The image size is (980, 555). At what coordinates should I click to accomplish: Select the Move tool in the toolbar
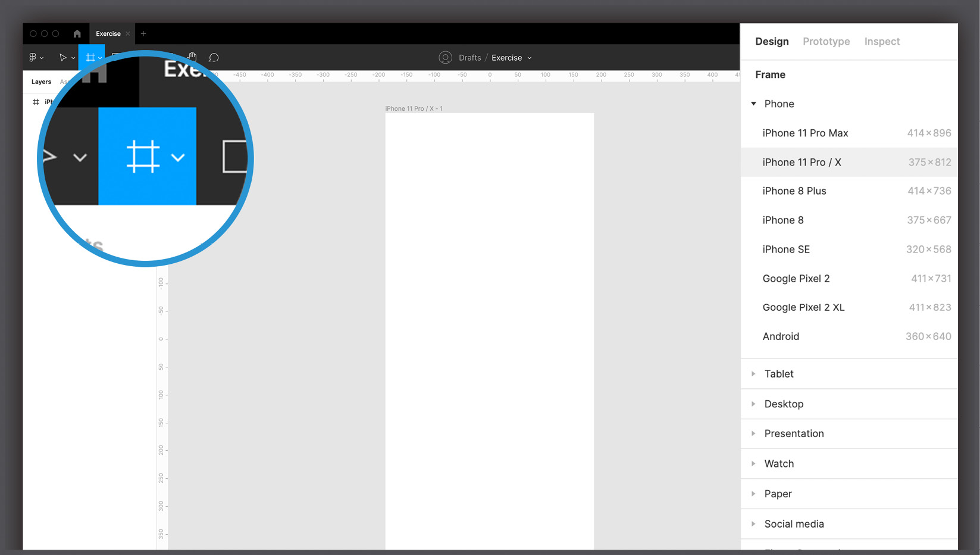(x=64, y=57)
